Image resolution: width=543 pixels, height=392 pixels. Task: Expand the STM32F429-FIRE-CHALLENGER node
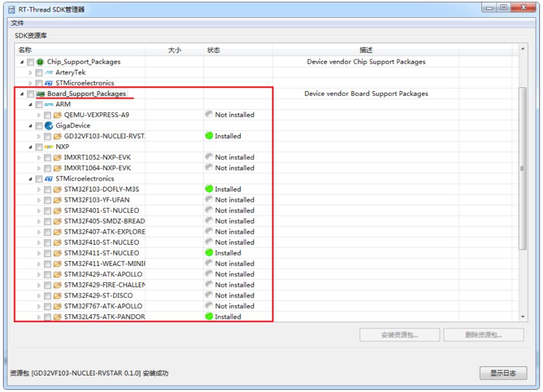click(x=39, y=285)
